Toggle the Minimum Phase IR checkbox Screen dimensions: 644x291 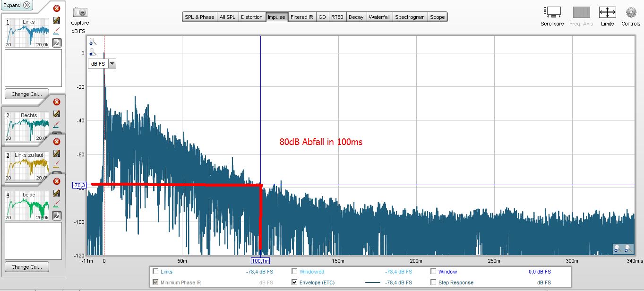(x=155, y=282)
